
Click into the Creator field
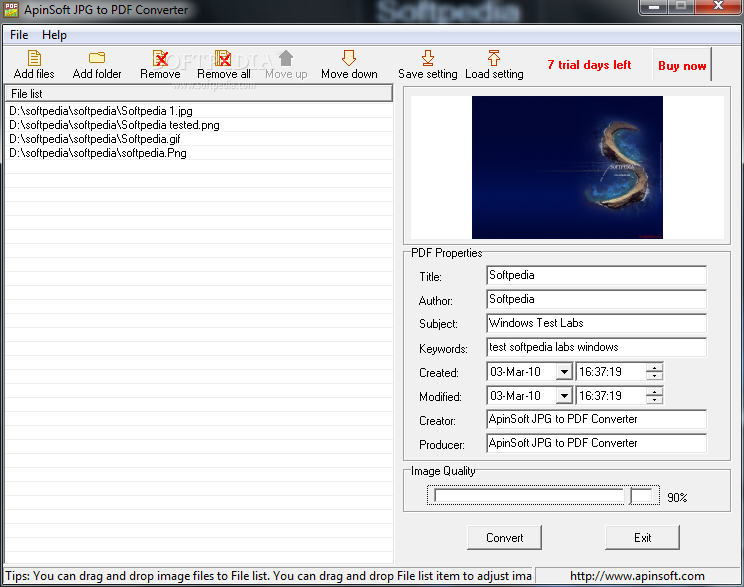point(596,419)
